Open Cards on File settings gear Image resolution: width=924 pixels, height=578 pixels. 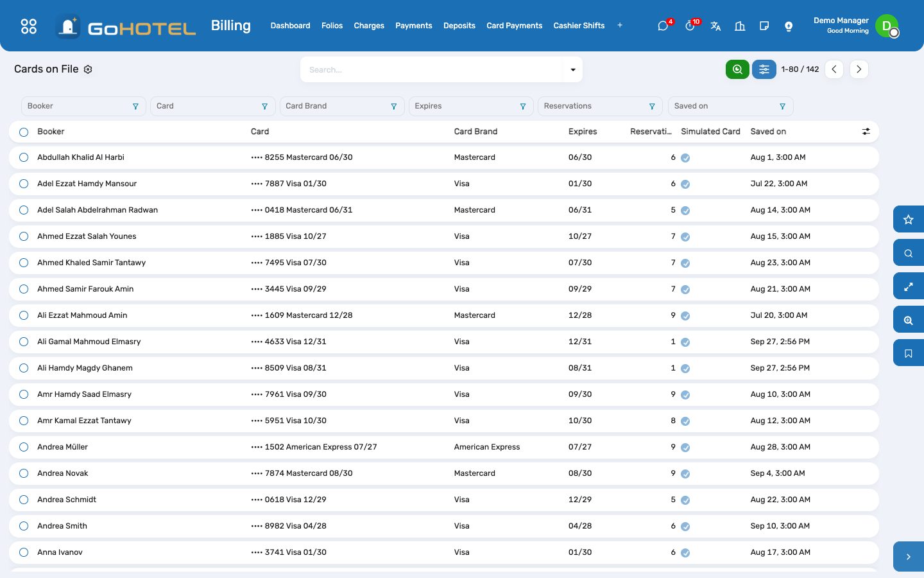click(89, 69)
